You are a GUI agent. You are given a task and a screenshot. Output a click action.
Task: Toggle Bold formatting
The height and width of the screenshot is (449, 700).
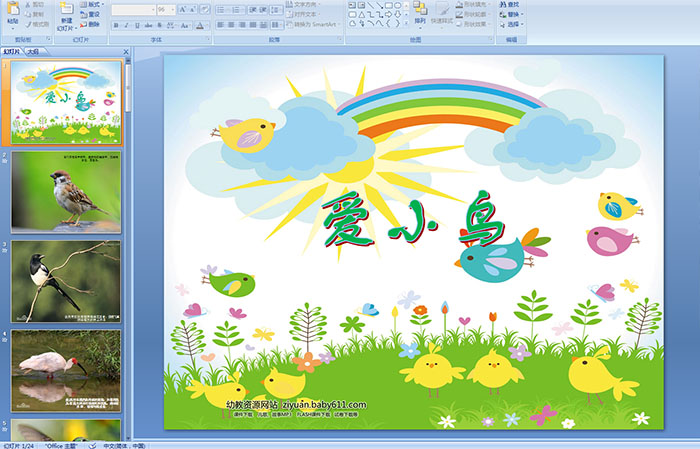[114, 24]
